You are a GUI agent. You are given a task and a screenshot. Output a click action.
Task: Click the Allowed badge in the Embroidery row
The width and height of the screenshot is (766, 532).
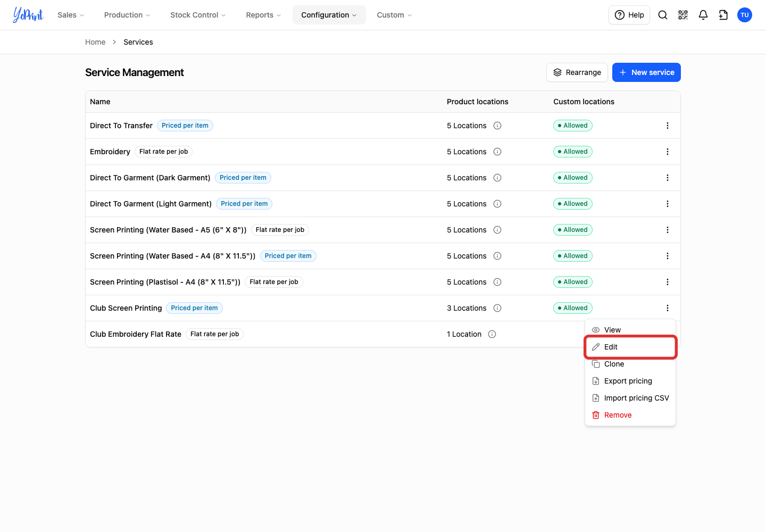tap(573, 152)
